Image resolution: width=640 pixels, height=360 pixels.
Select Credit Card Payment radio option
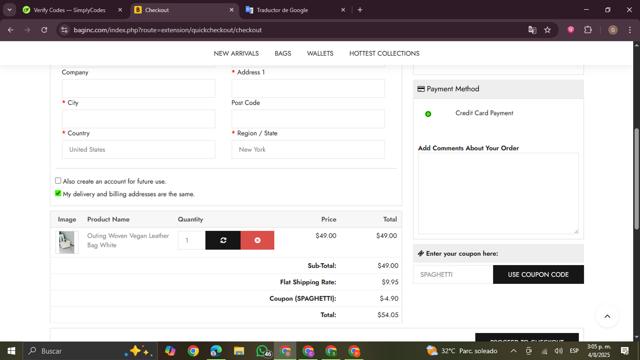(428, 114)
